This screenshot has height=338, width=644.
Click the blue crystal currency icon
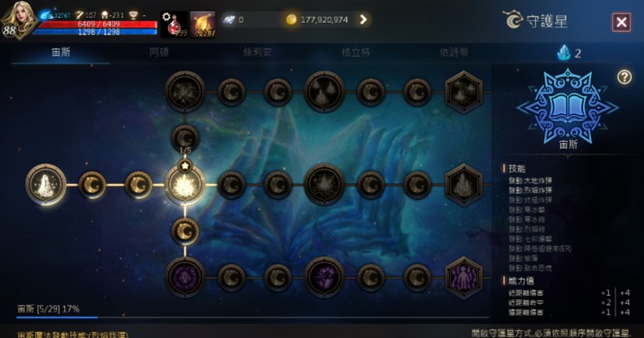(564, 53)
